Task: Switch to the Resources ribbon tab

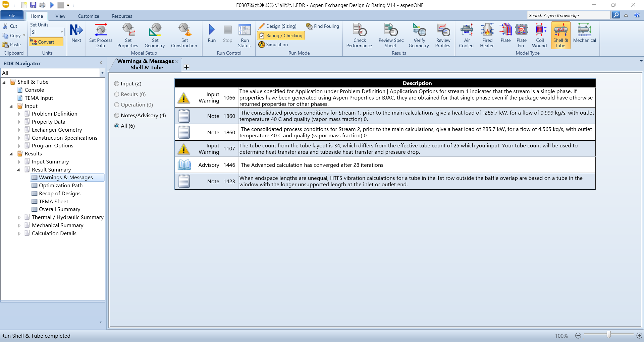Action: click(122, 16)
